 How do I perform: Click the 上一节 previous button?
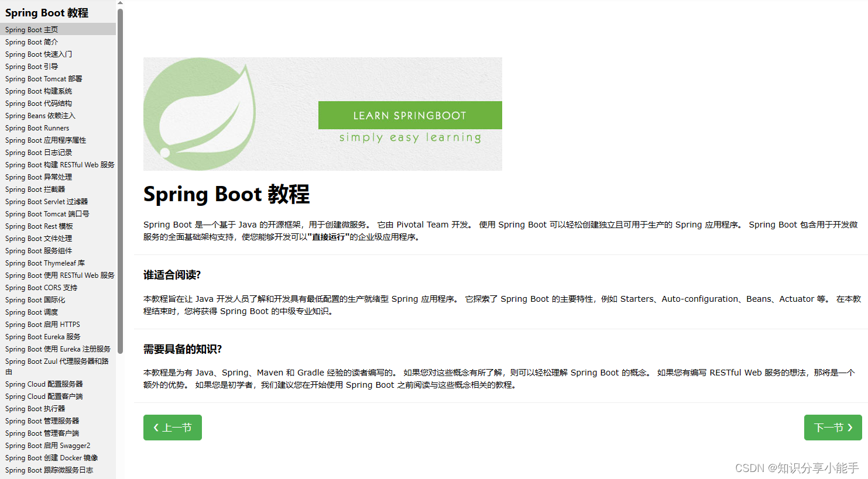pyautogui.click(x=173, y=428)
